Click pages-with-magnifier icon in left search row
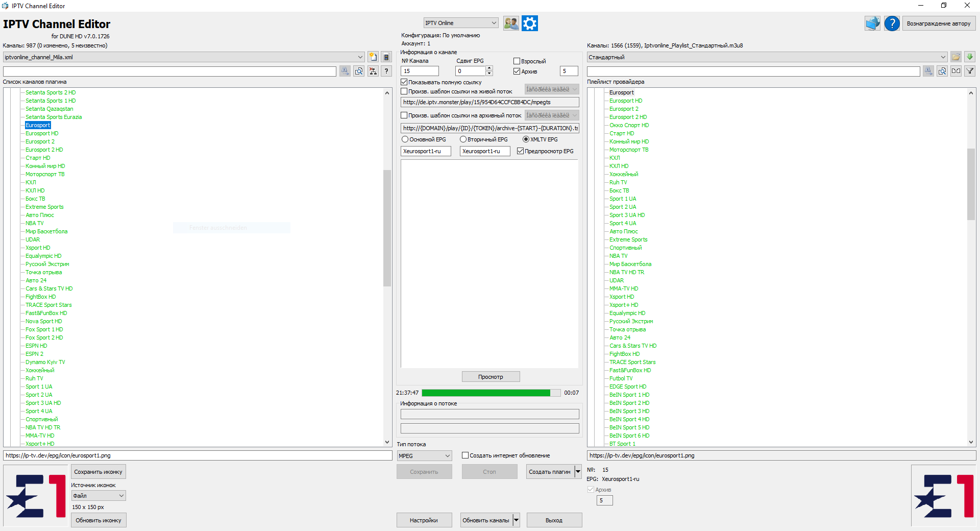 click(359, 71)
